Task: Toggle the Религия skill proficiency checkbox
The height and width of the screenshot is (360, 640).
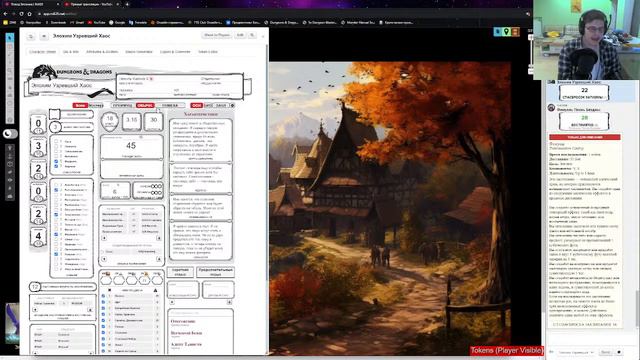Action: pyautogui.click(x=56, y=254)
